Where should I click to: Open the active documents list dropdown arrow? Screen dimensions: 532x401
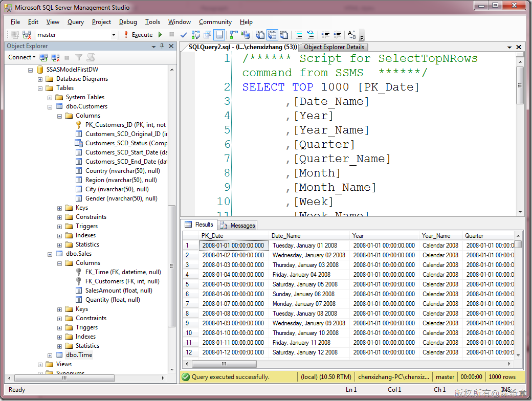point(509,47)
